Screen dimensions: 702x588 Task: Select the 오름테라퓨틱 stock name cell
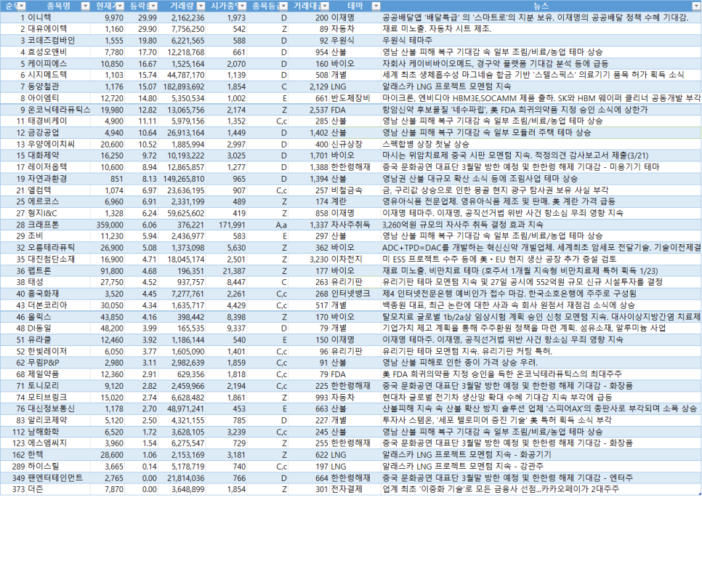(58, 248)
